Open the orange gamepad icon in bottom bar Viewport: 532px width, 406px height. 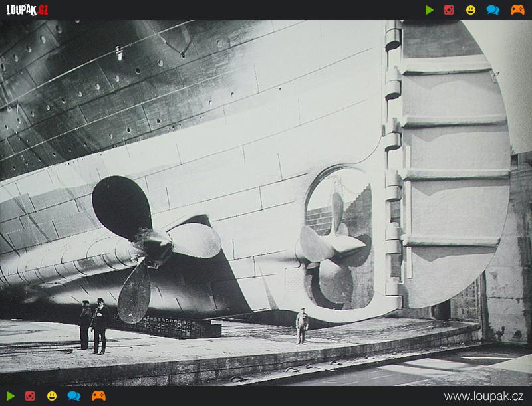tap(98, 396)
